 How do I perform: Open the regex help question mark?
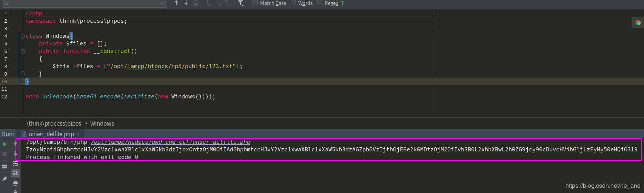pyautogui.click(x=342, y=3)
